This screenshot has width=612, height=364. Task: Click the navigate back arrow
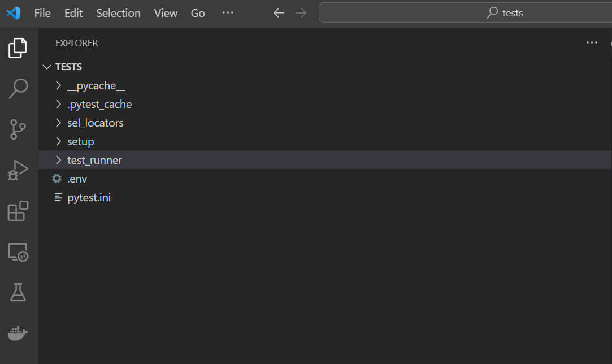pos(278,12)
